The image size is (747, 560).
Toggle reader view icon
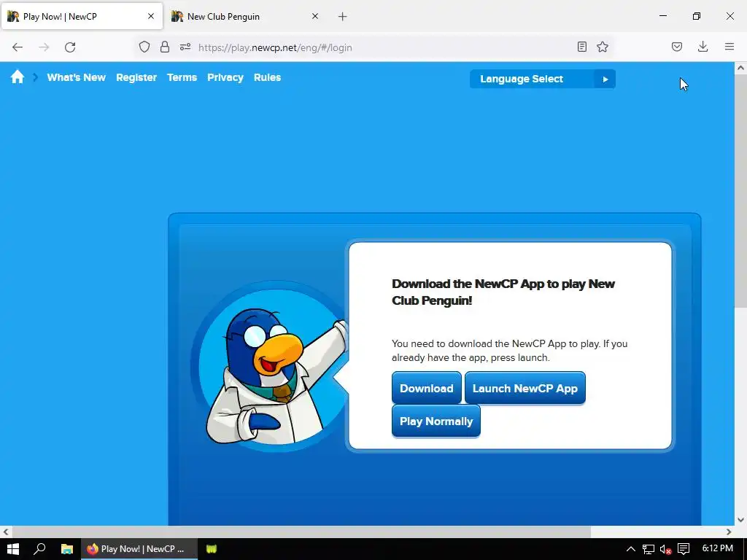(x=581, y=47)
